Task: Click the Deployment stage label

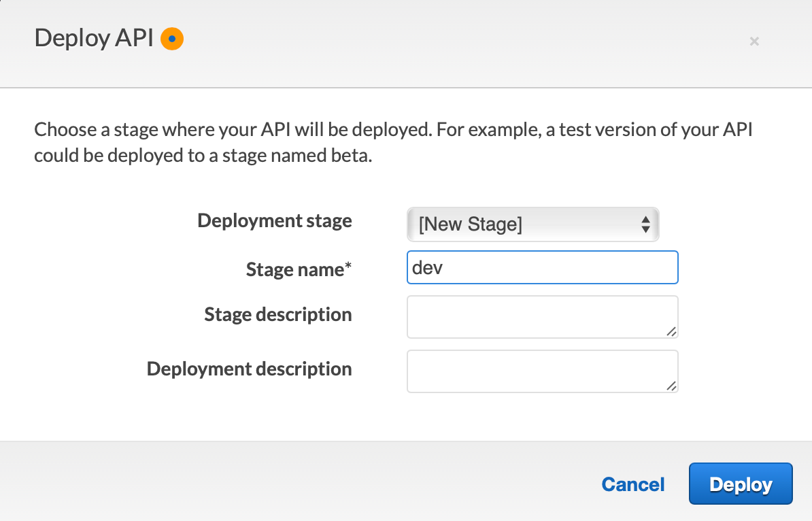Action: click(275, 221)
